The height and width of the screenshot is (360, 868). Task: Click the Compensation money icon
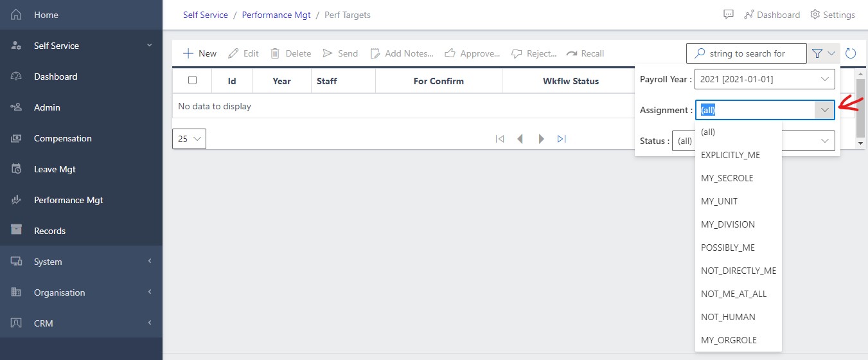coord(17,138)
